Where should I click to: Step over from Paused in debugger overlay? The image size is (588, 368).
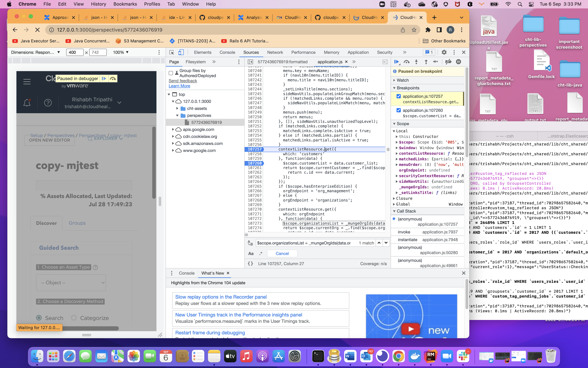(x=113, y=78)
